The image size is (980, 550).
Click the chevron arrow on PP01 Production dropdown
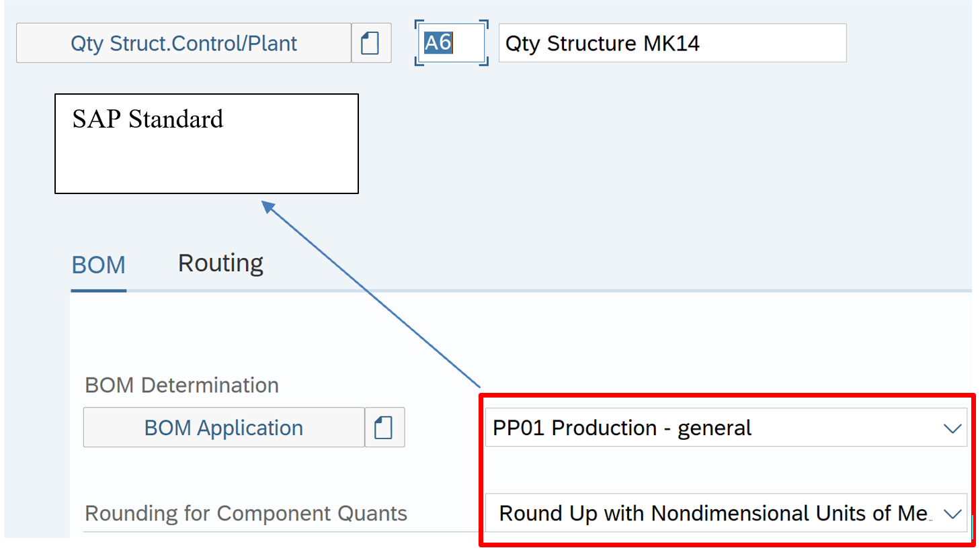point(952,428)
